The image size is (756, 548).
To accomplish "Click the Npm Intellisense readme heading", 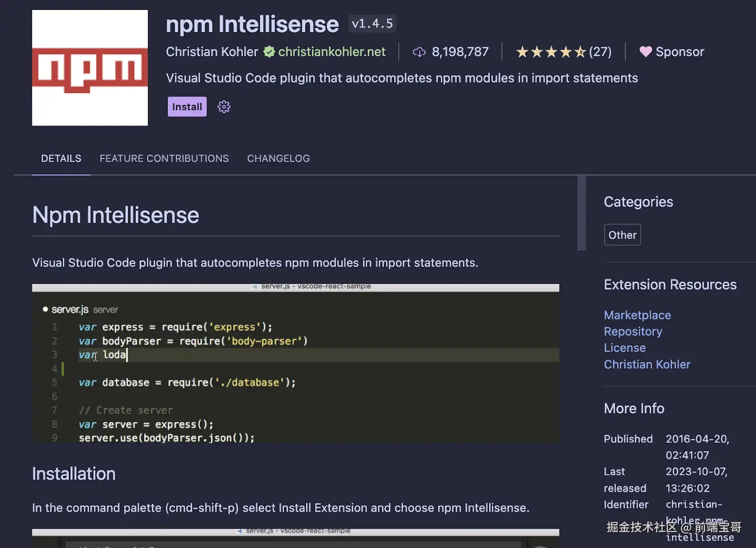I will pyautogui.click(x=116, y=215).
